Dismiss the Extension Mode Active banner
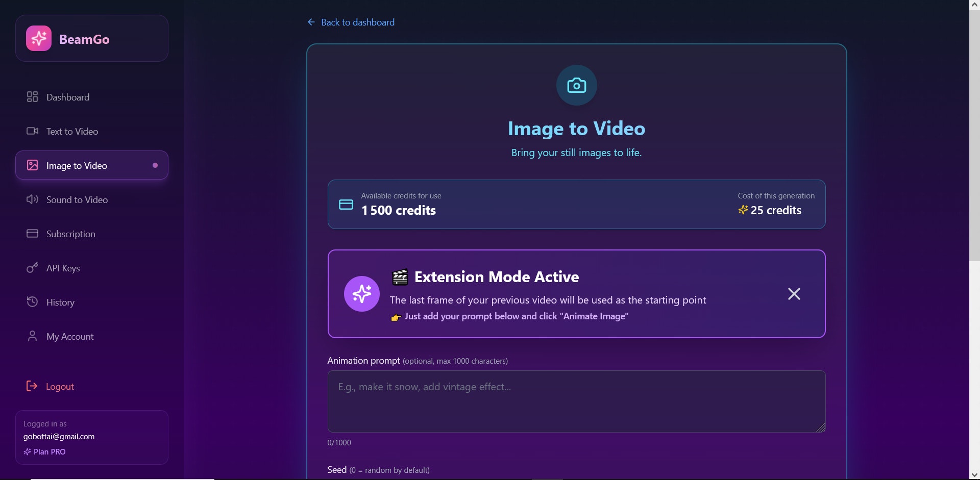The image size is (980, 480). (794, 293)
